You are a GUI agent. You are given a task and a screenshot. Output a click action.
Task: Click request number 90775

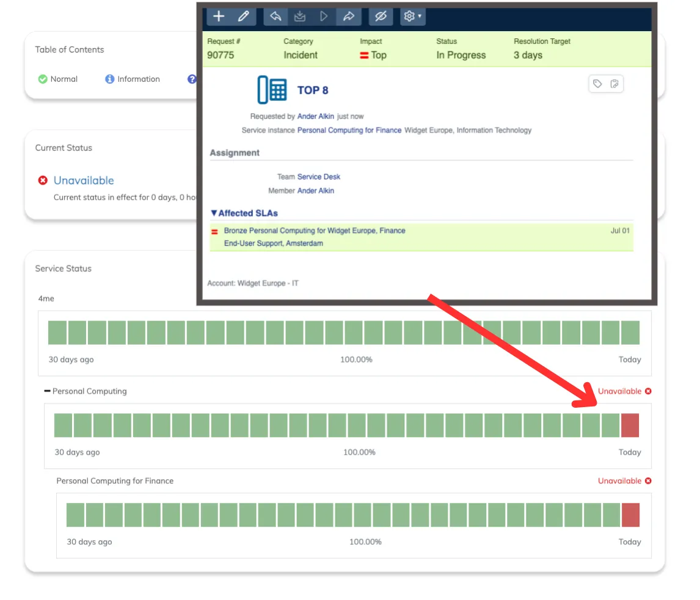point(221,56)
